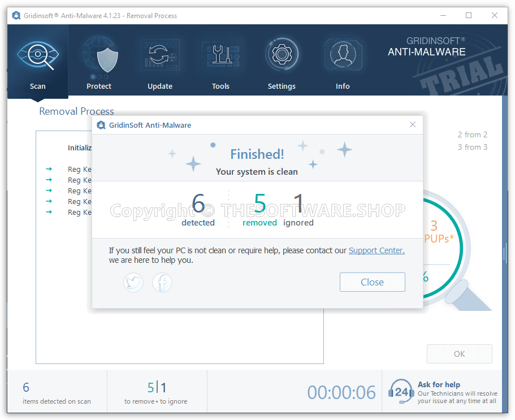Screen dimensions: 515x420
Task: Open the Info person icon
Action: coord(343,56)
